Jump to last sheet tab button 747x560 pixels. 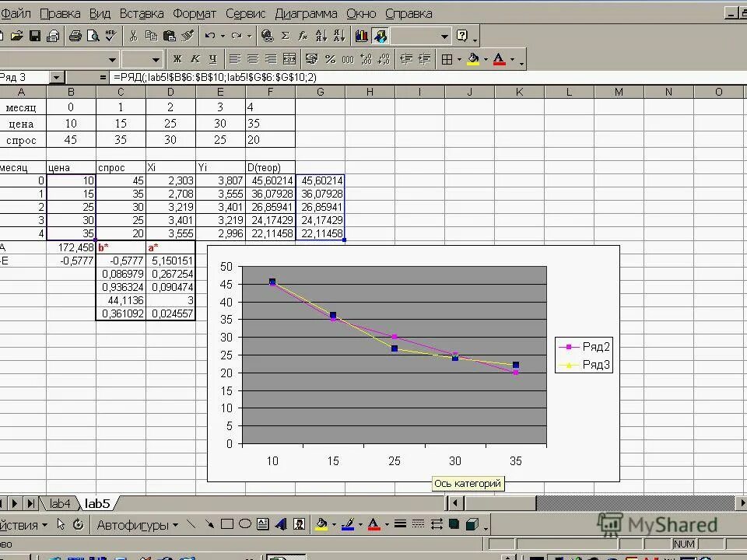pyautogui.click(x=31, y=503)
